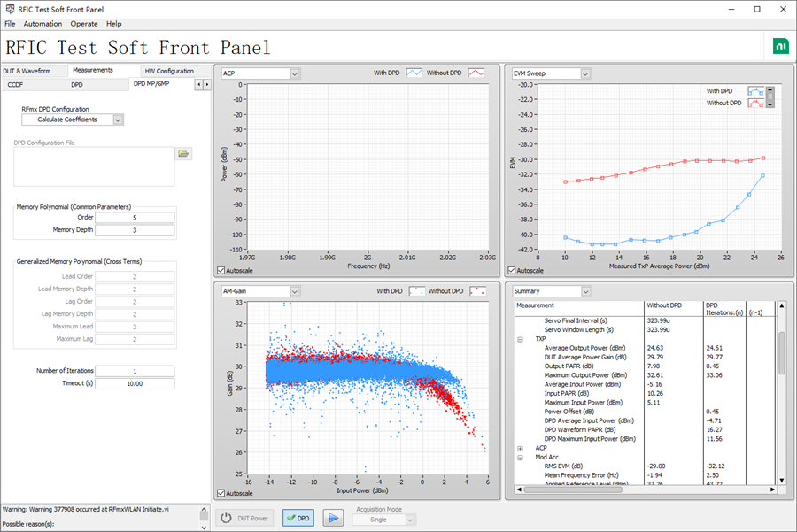This screenshot has width=797, height=532.
Task: Switch to DUT & Waveform tab
Action: click(x=34, y=71)
